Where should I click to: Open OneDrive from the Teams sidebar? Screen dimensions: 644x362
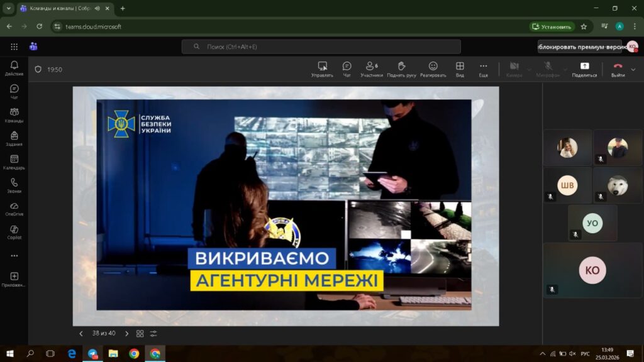pyautogui.click(x=14, y=209)
